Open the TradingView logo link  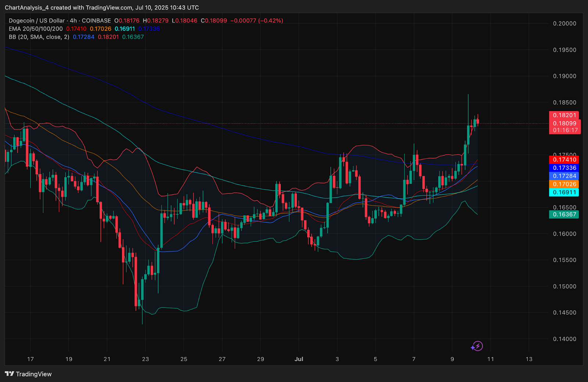pos(28,374)
